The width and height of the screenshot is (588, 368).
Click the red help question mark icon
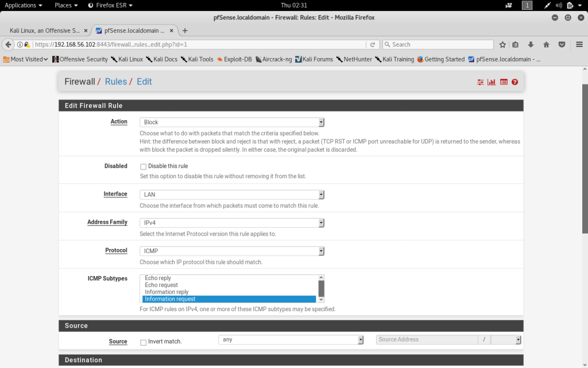click(x=515, y=82)
